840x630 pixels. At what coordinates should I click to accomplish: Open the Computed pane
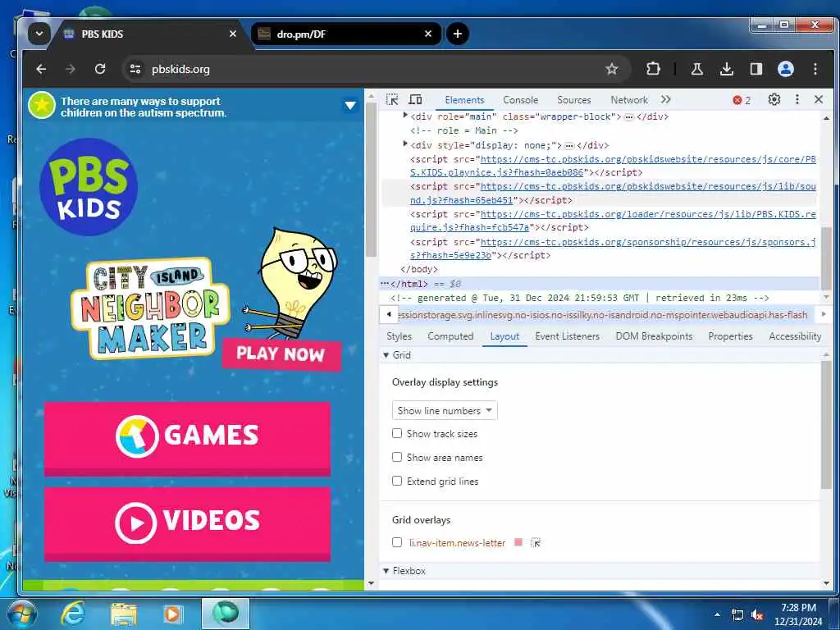coord(450,336)
